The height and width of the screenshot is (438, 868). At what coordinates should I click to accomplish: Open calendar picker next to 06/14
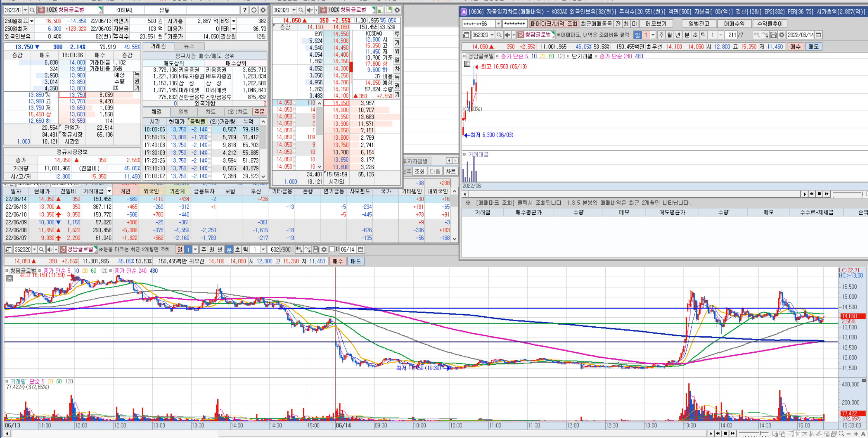360,250
